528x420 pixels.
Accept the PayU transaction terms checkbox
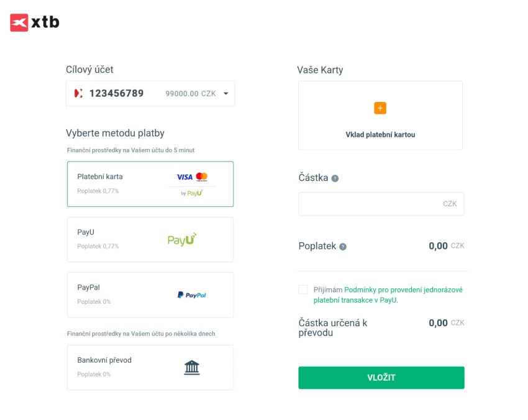tap(303, 290)
